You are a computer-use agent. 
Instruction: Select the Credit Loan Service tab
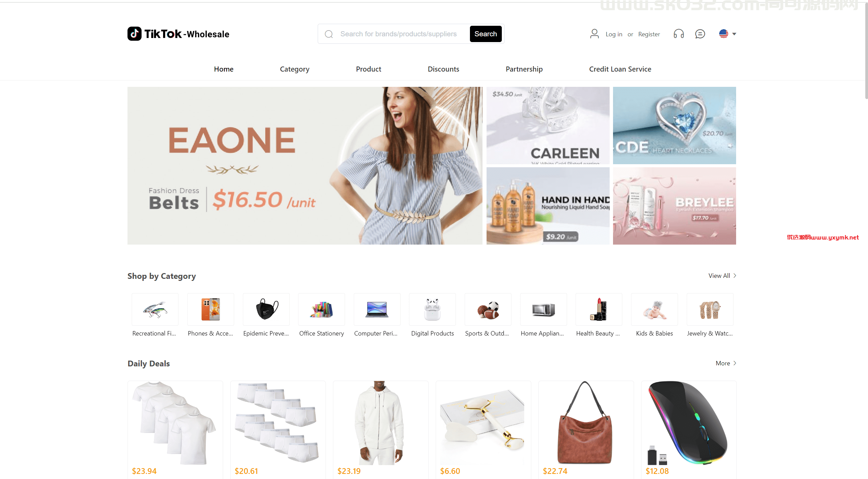[x=620, y=69]
